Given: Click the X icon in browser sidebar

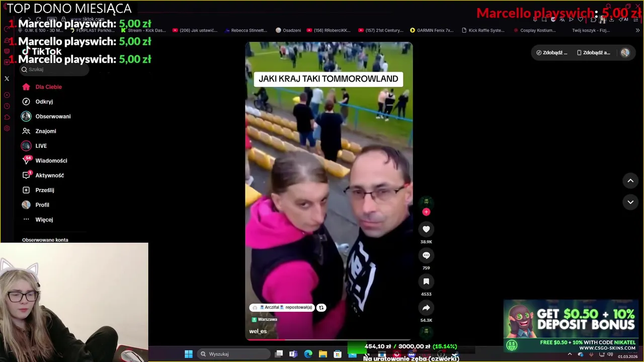Looking at the screenshot, I should point(7,78).
